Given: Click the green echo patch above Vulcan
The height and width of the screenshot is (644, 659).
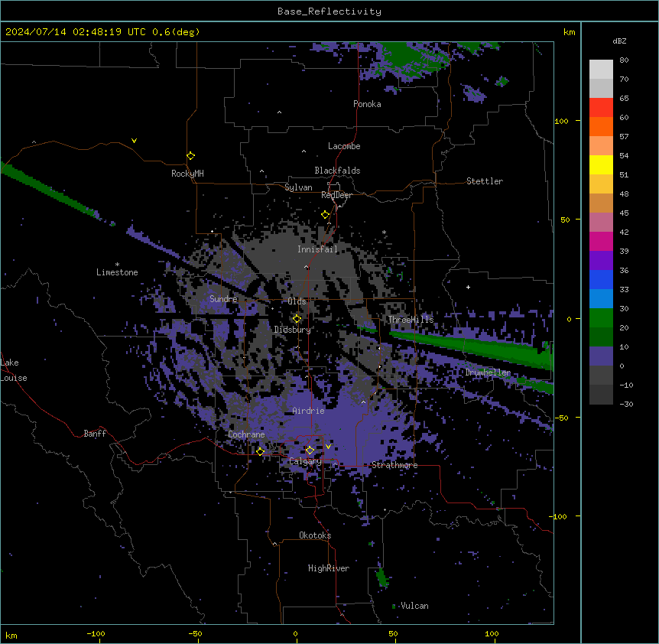Looking at the screenshot, I should (x=381, y=577).
